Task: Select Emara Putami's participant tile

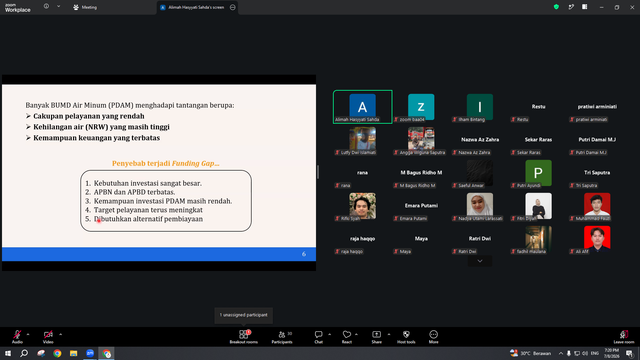Action: [x=421, y=206]
